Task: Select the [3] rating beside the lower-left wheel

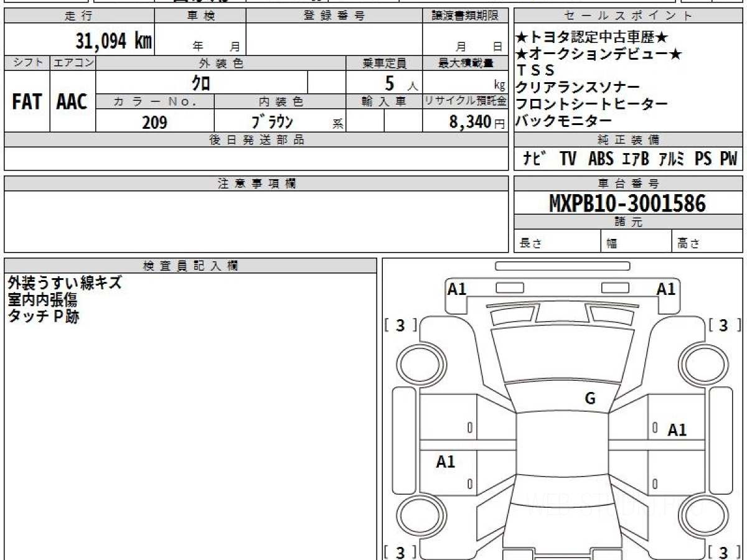Action: 400,551
